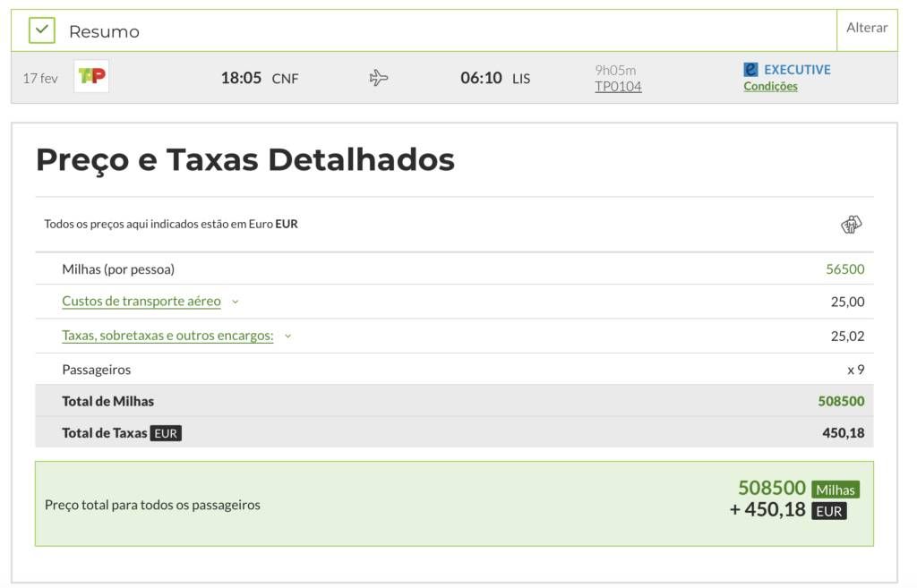Click the 56500 miles value
The image size is (917, 588).
[845, 269]
